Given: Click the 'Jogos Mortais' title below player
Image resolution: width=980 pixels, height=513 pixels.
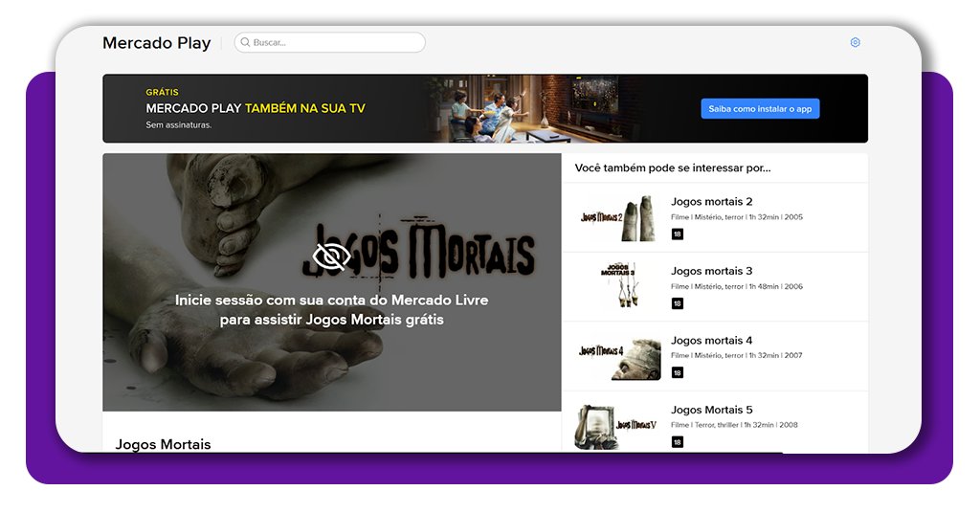Looking at the screenshot, I should [x=163, y=444].
